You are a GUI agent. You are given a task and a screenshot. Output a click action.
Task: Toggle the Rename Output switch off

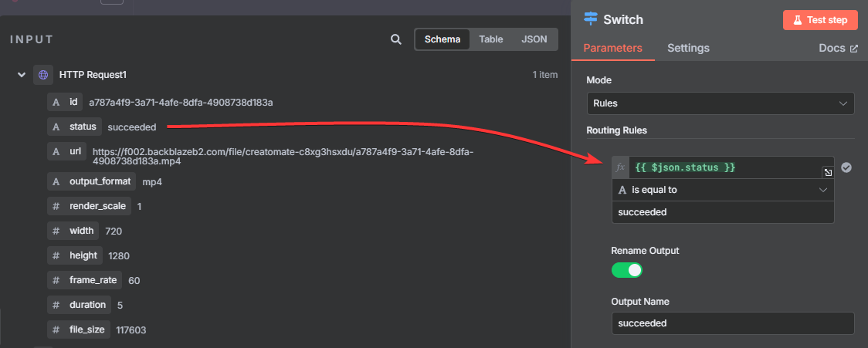coord(627,270)
